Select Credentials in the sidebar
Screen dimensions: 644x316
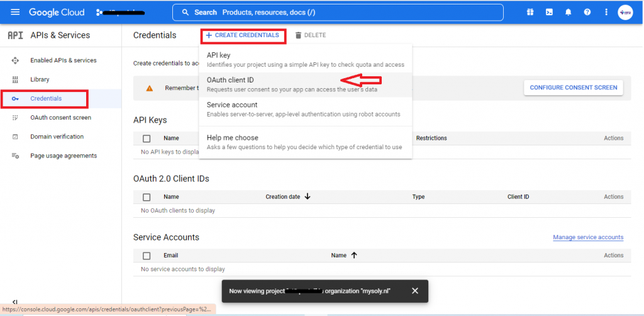tap(45, 99)
